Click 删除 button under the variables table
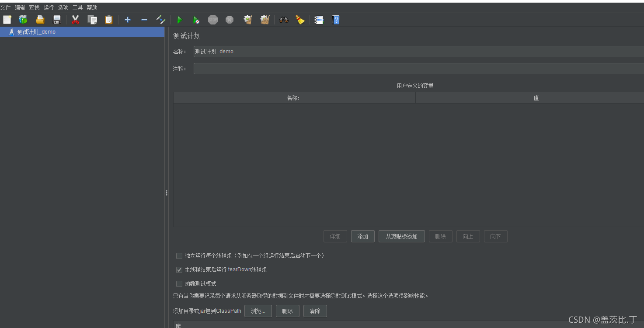This screenshot has width=644, height=328. pos(441,236)
